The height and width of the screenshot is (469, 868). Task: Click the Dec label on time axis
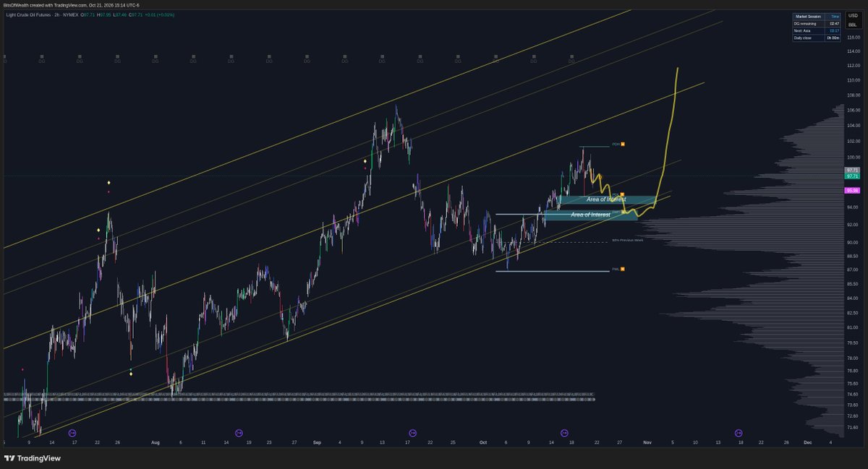coord(807,441)
